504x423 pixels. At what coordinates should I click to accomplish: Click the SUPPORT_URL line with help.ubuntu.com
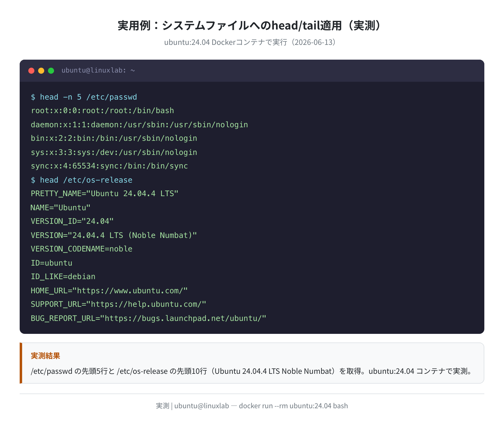click(118, 304)
